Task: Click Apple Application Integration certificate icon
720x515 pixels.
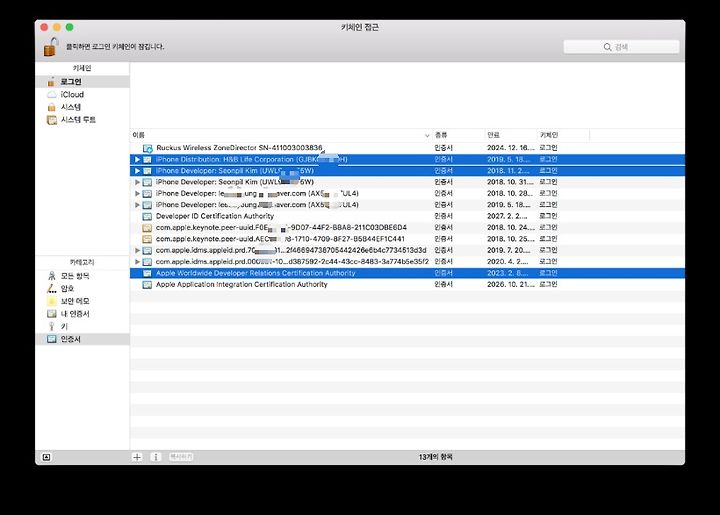Action: (x=147, y=285)
